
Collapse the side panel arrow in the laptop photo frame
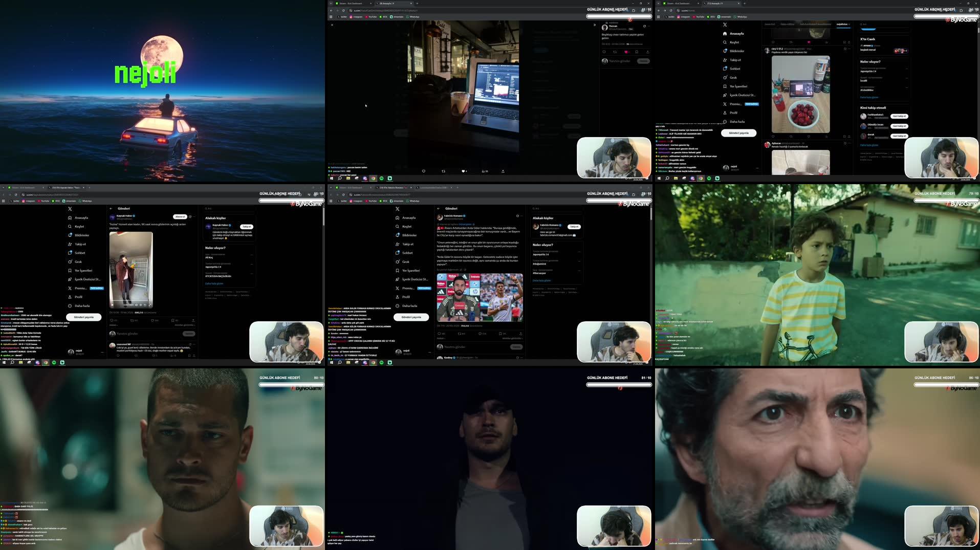[594, 25]
